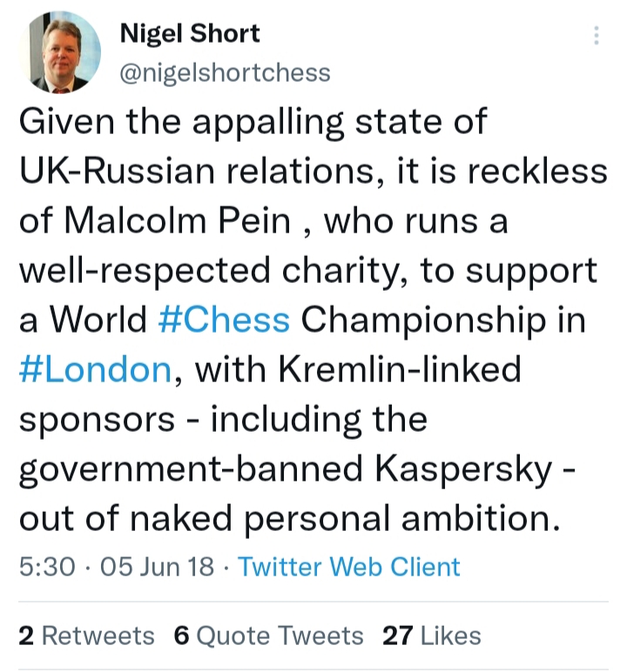The height and width of the screenshot is (672, 627).
Task: Click 'UK-Russian relations' in the tweet text
Action: point(197,171)
